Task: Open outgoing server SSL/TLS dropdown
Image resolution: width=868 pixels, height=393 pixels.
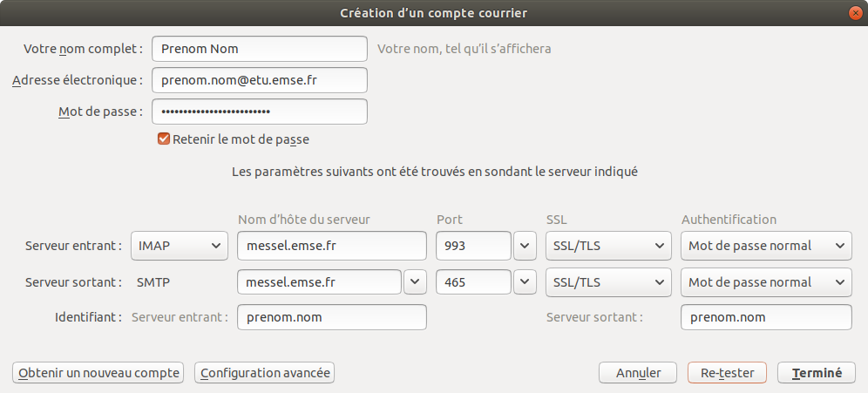Action: click(x=608, y=282)
